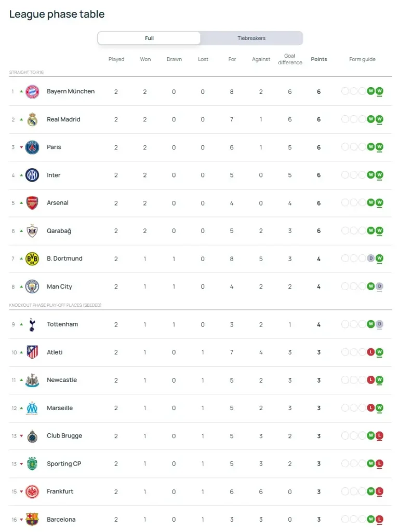The height and width of the screenshot is (532, 399).
Task: Click the Paris Saint-Germain crest icon
Action: point(32,147)
